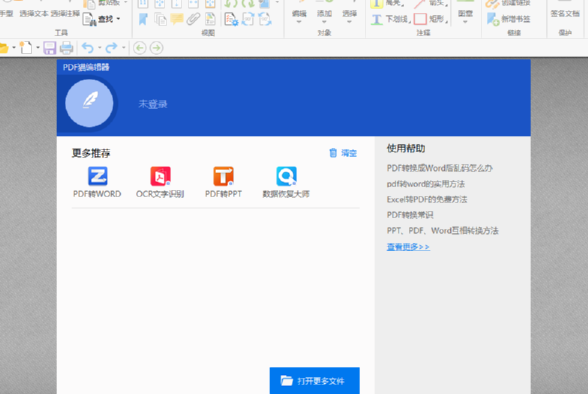This screenshot has width=588, height=394.
Task: Open the 数据恢复大师 tool icon
Action: [286, 176]
